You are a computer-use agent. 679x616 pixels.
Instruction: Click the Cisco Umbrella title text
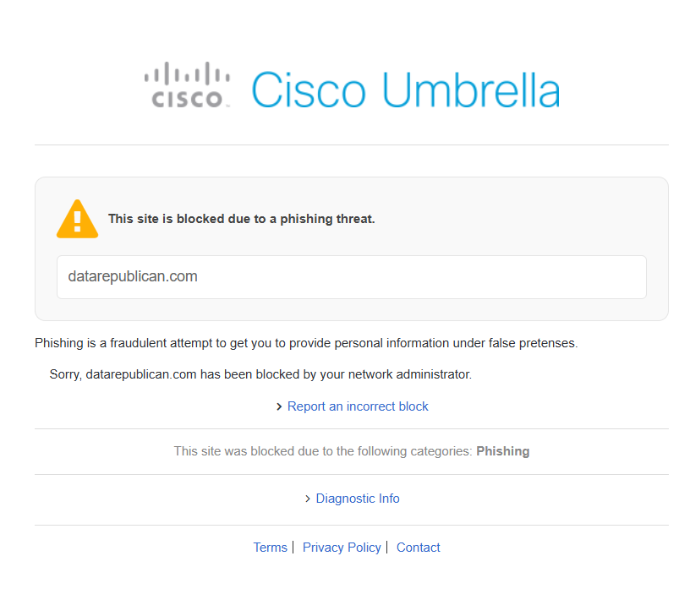[x=406, y=90]
